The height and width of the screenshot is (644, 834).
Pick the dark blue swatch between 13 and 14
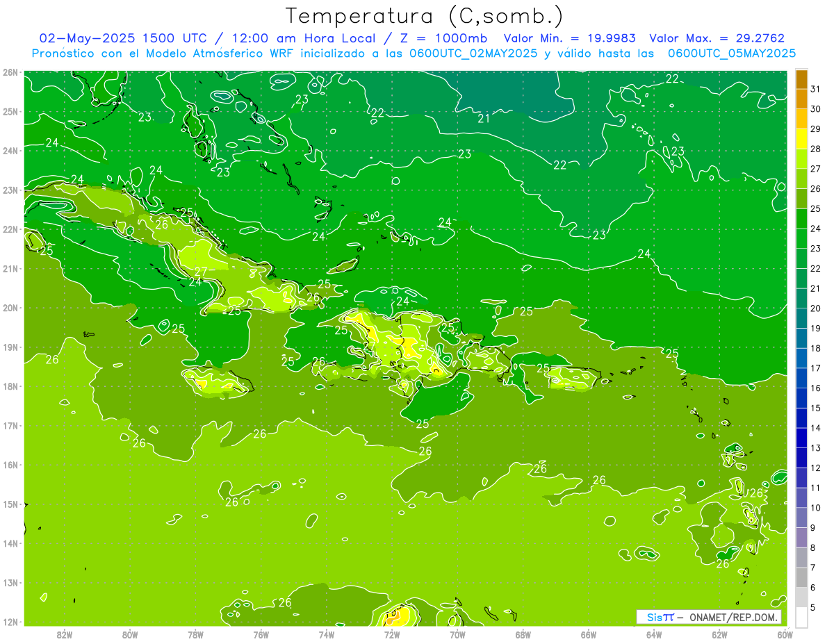click(x=801, y=438)
